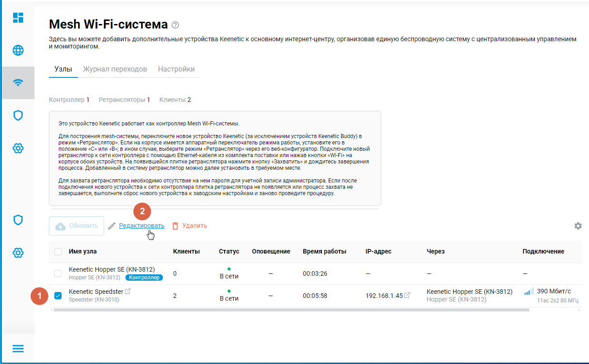Image resolution: width=589 pixels, height=364 pixels.
Task: Click В сети status in Hopper SE controller row
Action: 229,276
